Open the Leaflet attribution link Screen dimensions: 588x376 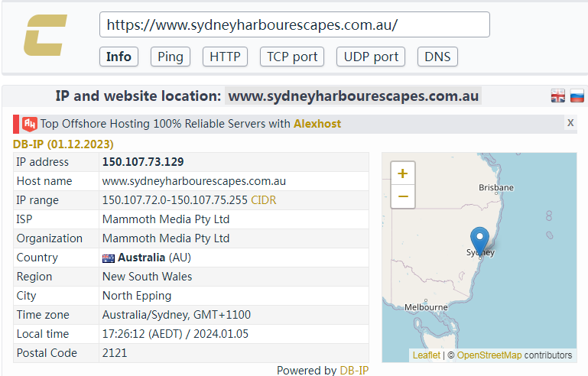pos(427,355)
